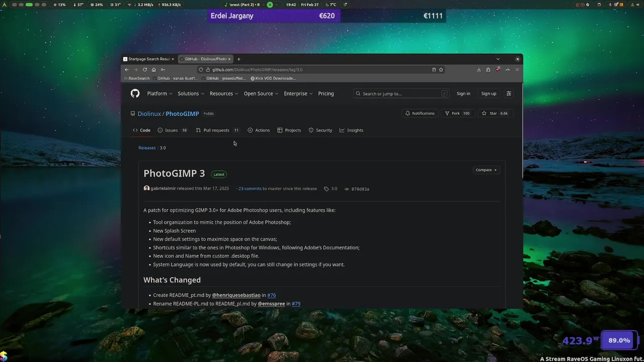Image resolution: width=644 pixels, height=362 pixels.
Task: Switch to the Startpage Search Results browser tab
Action: pyautogui.click(x=148, y=59)
